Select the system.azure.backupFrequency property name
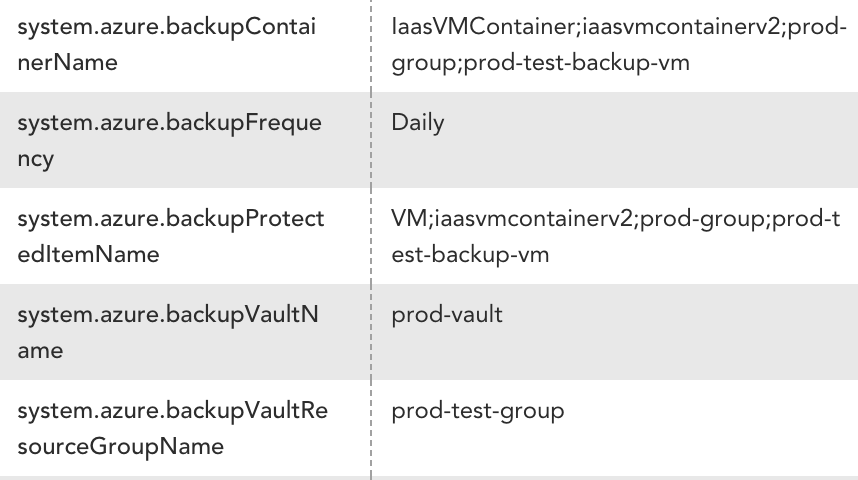Image resolution: width=858 pixels, height=480 pixels. pos(170,141)
